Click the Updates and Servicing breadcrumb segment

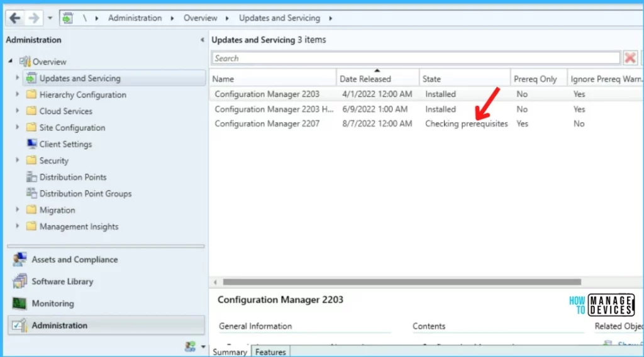[279, 18]
